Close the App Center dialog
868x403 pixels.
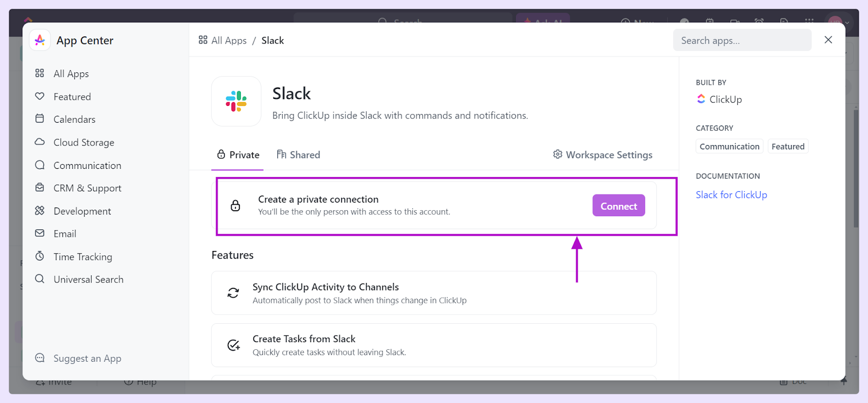[x=828, y=40]
